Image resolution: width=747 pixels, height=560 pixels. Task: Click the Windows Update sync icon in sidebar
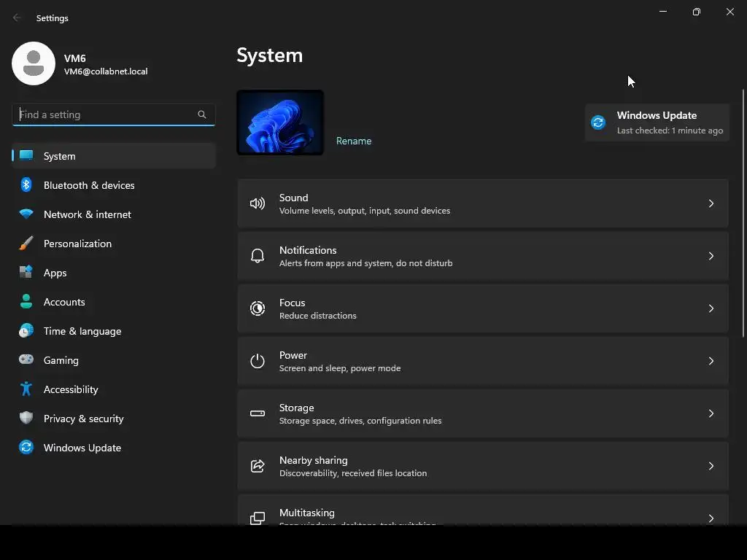click(x=26, y=448)
